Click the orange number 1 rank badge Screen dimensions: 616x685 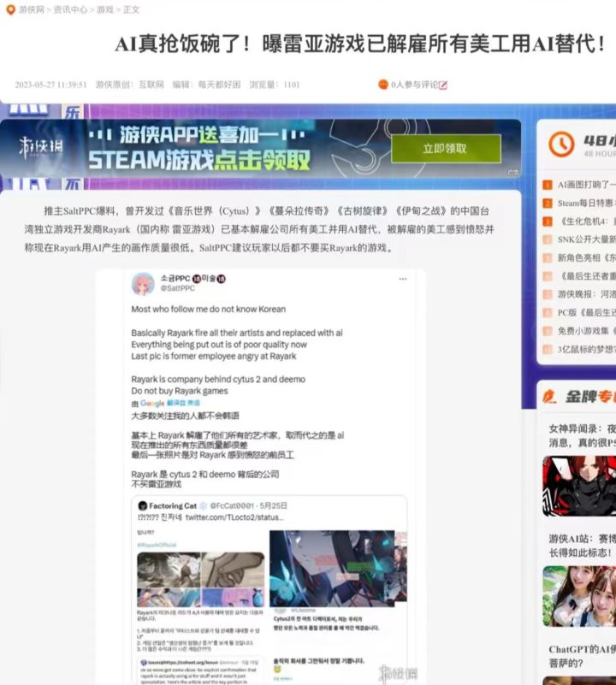tap(548, 185)
